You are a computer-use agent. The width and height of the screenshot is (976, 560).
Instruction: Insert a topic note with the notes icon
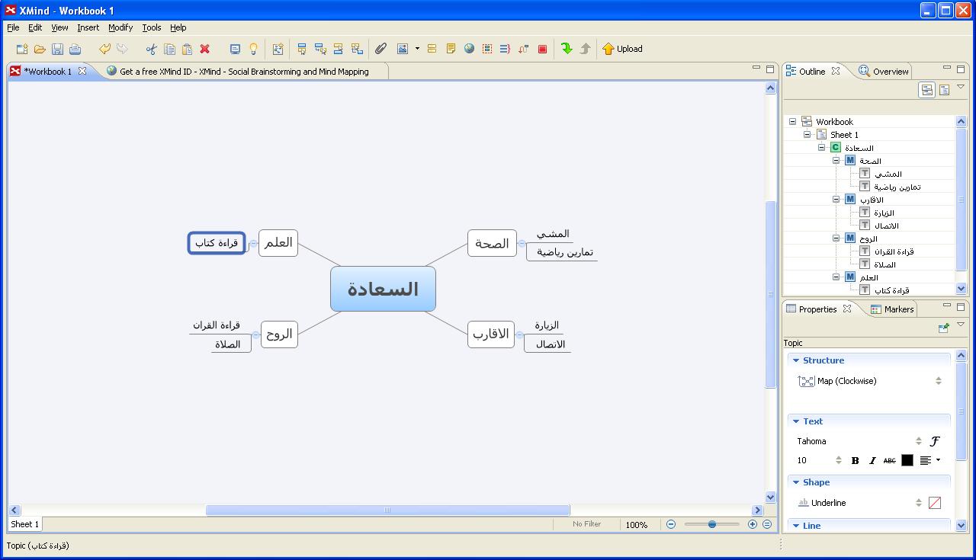point(451,49)
